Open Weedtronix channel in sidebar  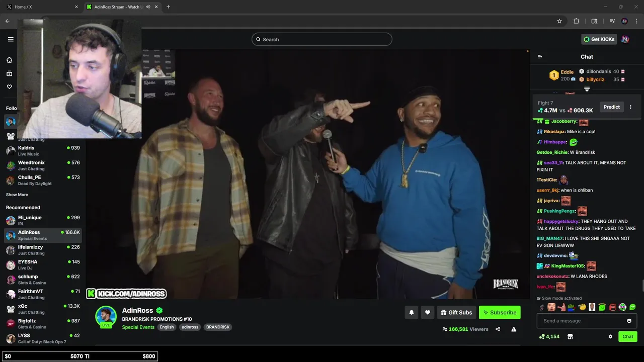point(43,165)
